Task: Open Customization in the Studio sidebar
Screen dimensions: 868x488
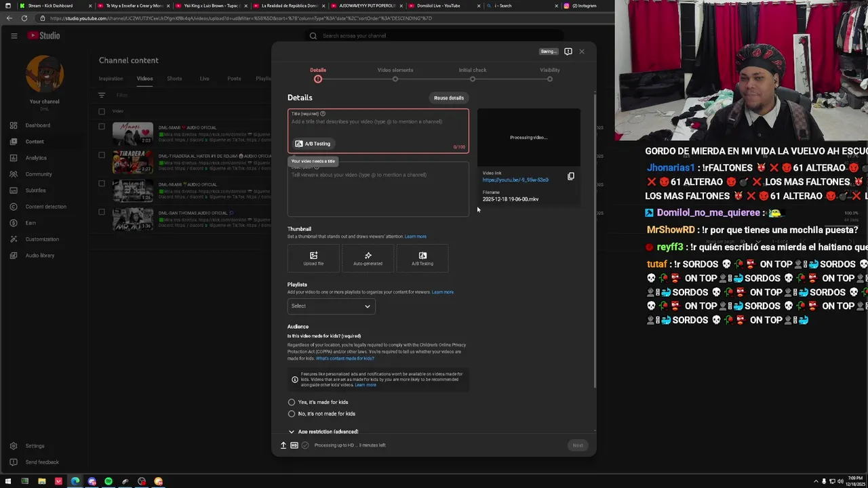Action: [42, 239]
